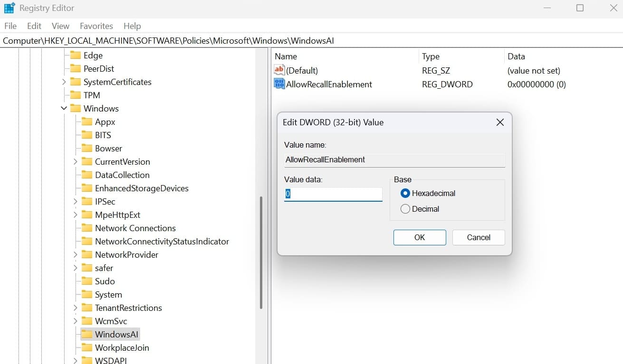Click the WindowsAI folder icon

click(87, 334)
